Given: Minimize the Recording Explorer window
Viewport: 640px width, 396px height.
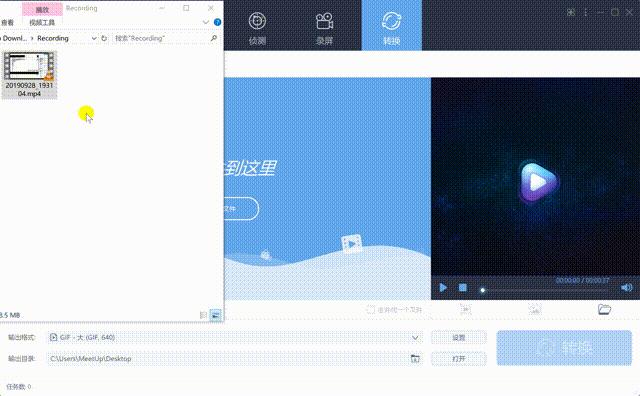Looking at the screenshot, I should tap(162, 8).
